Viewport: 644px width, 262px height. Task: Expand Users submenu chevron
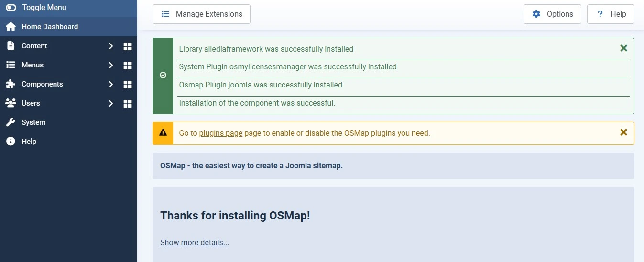(x=110, y=103)
